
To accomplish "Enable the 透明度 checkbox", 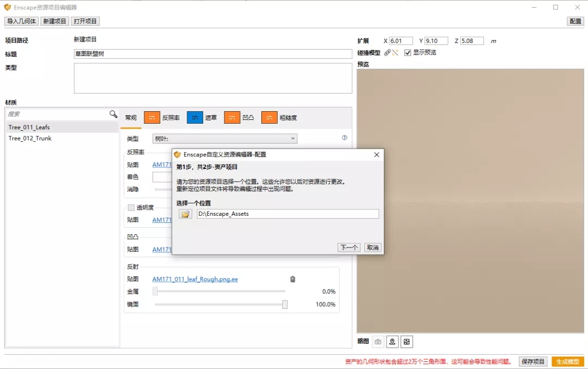I will (131, 207).
